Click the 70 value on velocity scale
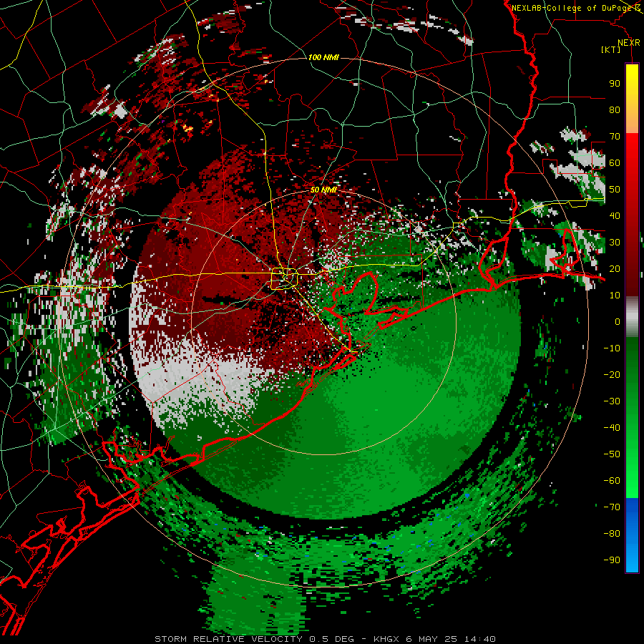This screenshot has width=644, height=644. pyautogui.click(x=615, y=137)
